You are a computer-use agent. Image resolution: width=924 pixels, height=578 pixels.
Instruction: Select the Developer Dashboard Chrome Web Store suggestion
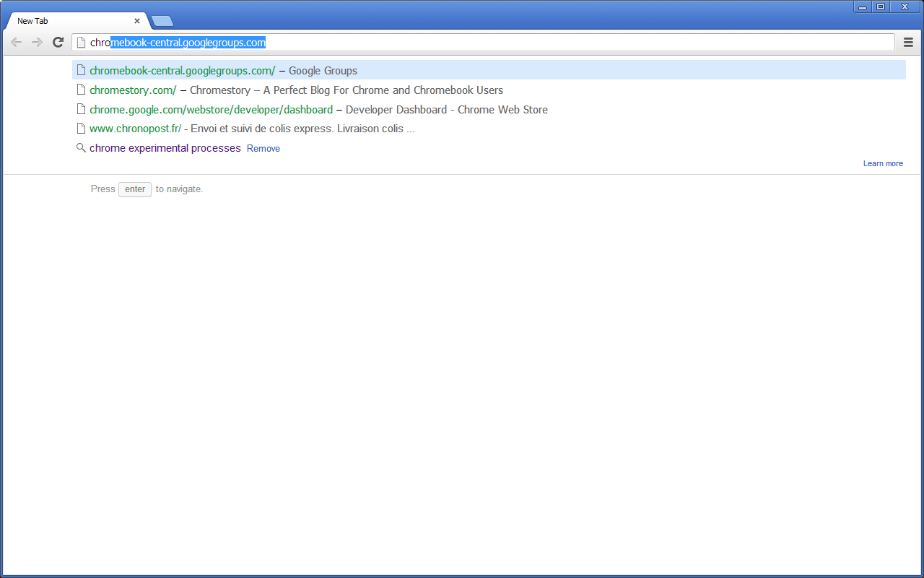point(211,110)
